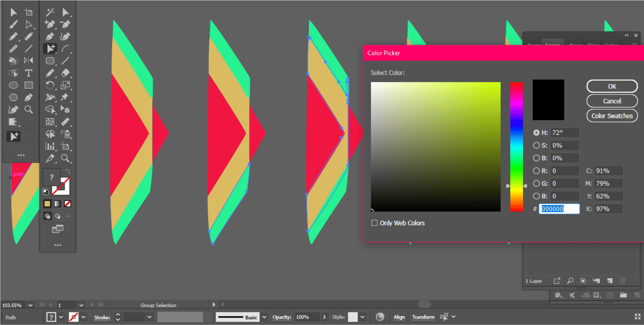This screenshot has height=325, width=644.
Task: Select the Type tool
Action: [29, 73]
